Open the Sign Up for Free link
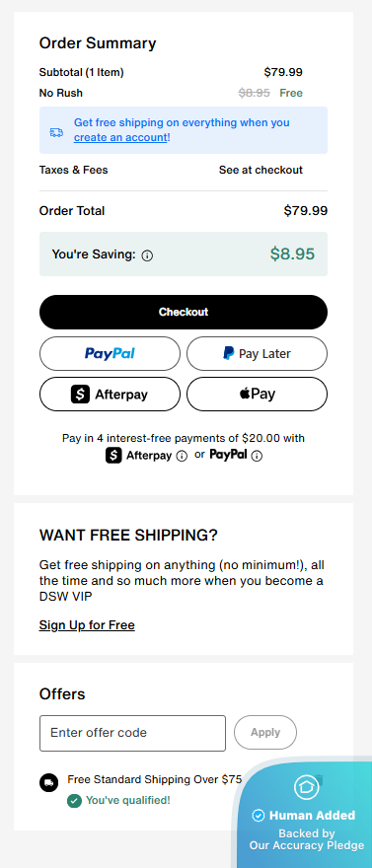This screenshot has width=372, height=868. point(87,625)
